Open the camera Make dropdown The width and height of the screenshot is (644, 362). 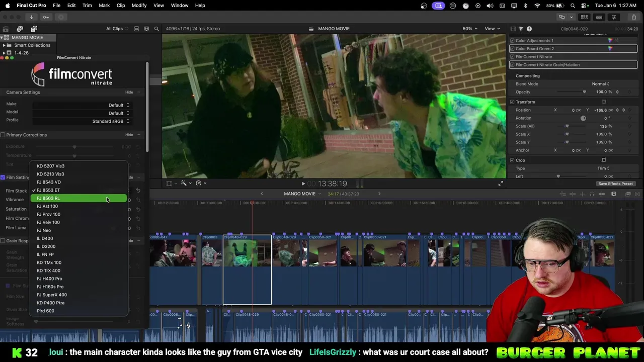click(x=82, y=105)
